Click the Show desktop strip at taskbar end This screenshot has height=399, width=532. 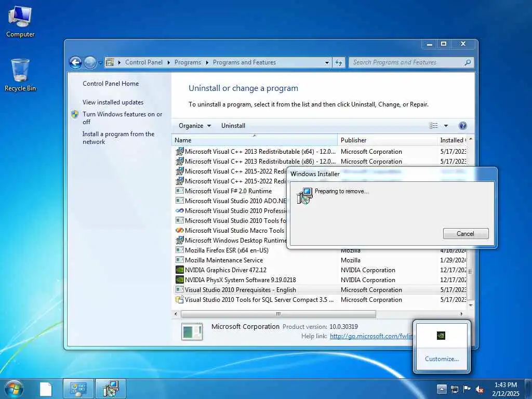click(x=528, y=389)
